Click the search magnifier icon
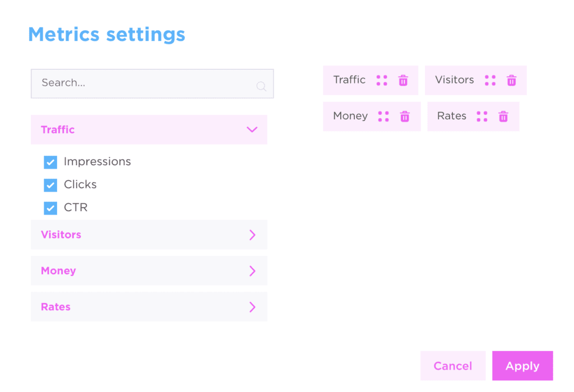574x392 pixels. (261, 86)
